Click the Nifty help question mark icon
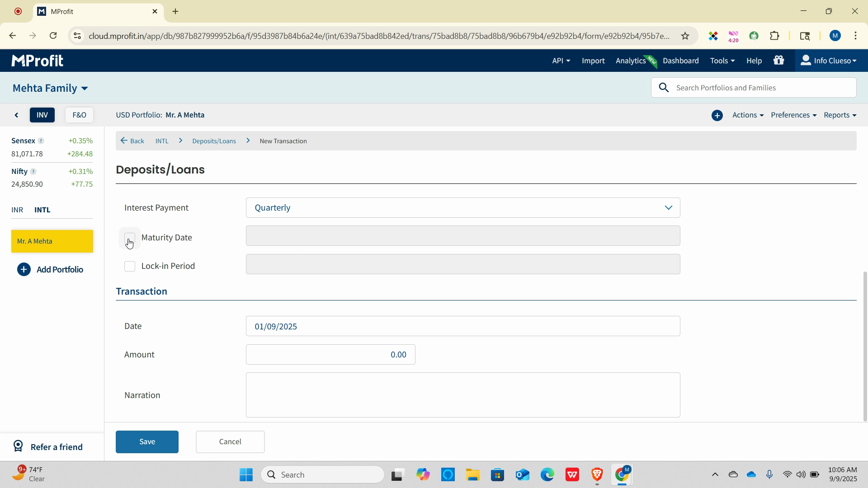 33,172
